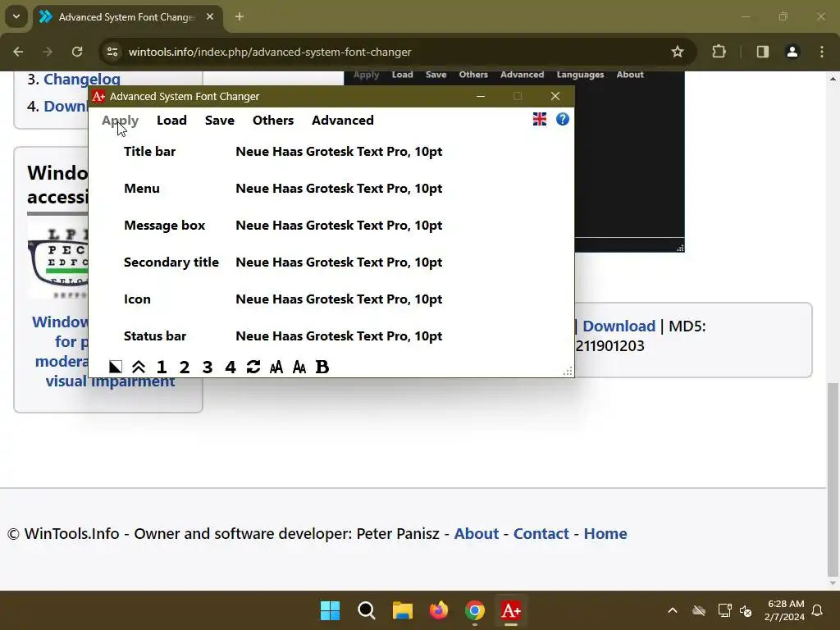840x630 pixels.
Task: Close the Advanced System Font Changer tab
Action: click(x=210, y=17)
